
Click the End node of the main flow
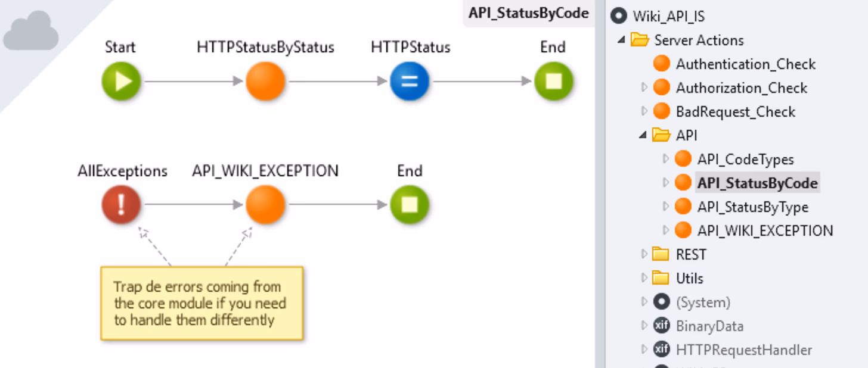point(553,82)
